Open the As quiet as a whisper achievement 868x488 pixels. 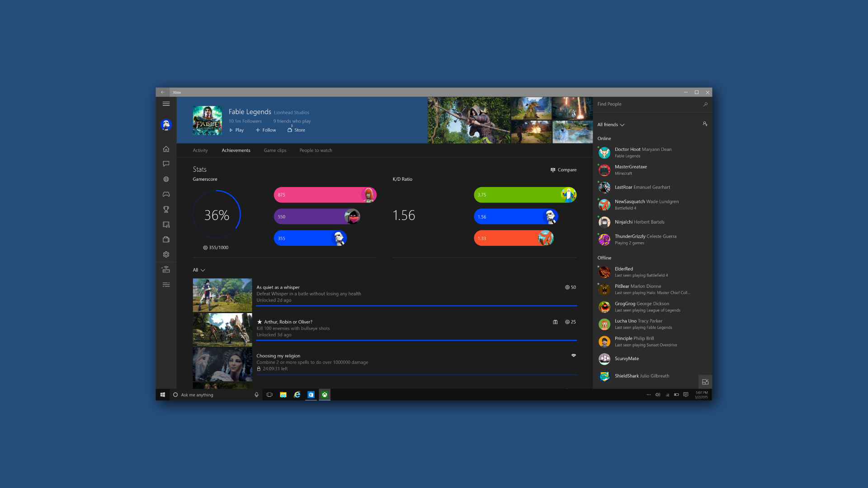385,295
